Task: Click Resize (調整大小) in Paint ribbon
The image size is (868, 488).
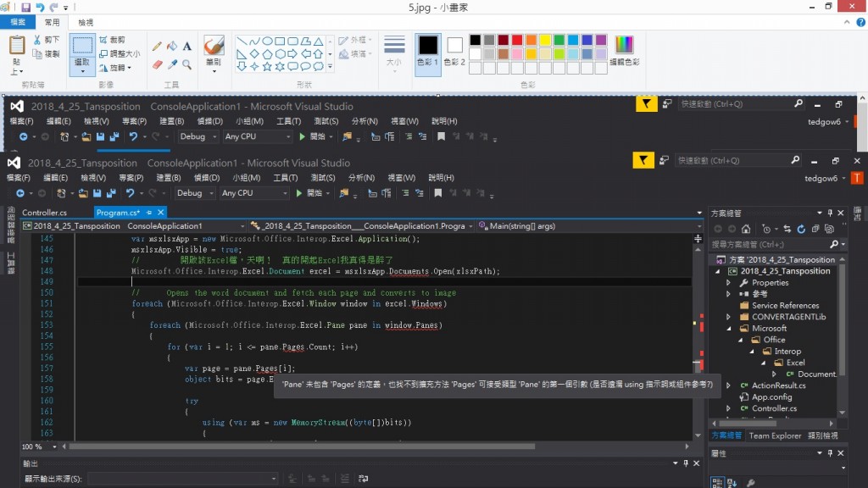Action: click(x=120, y=53)
